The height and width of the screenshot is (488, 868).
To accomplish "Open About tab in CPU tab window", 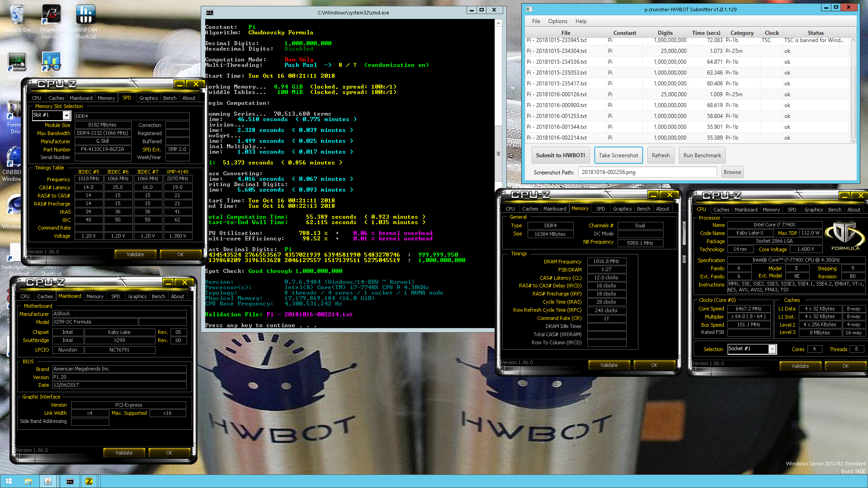I will tap(854, 210).
